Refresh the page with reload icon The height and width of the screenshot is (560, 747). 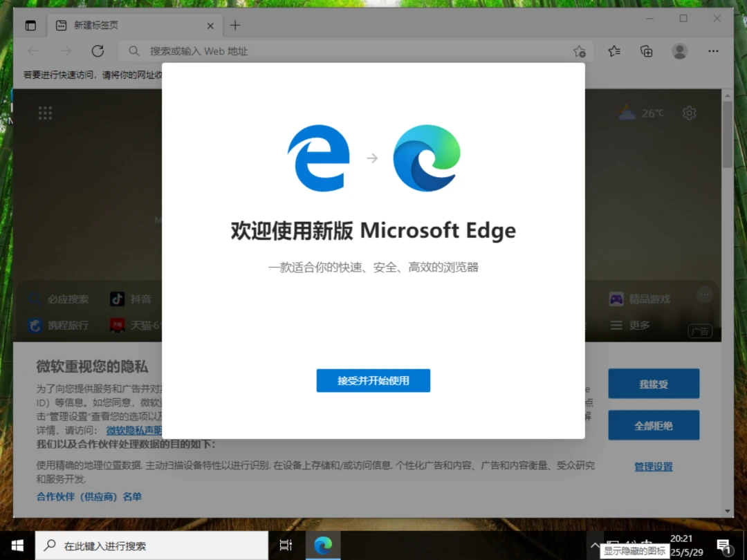(x=98, y=51)
